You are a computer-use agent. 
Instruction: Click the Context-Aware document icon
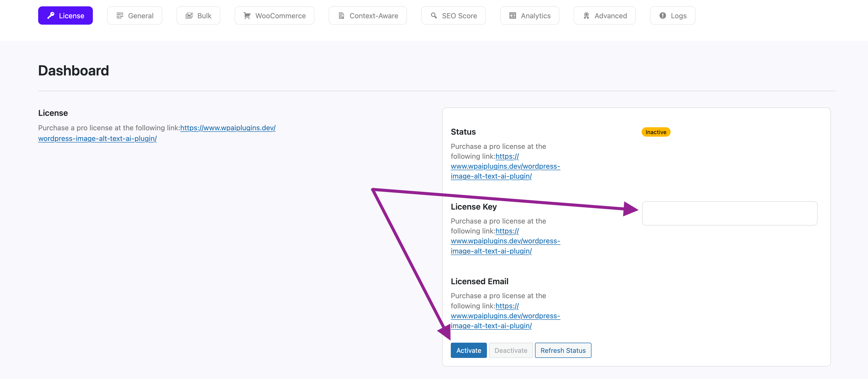click(341, 15)
